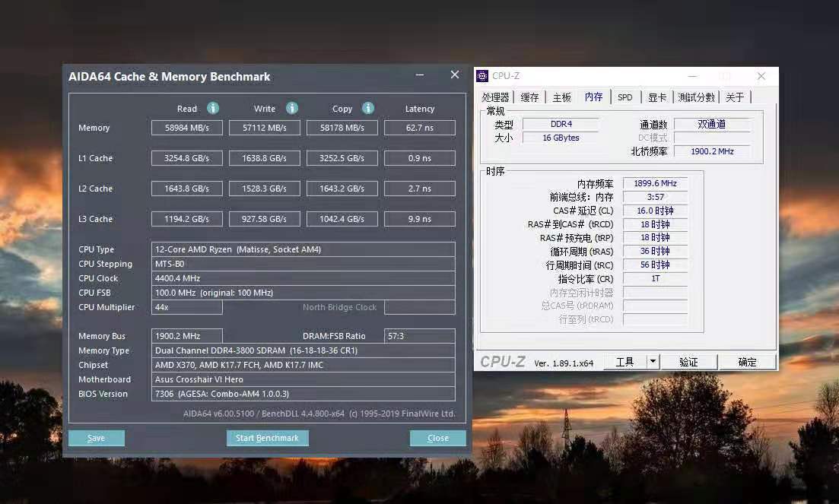The image size is (839, 504).
Task: Click the Chipset field AMD X370
Action: coord(304,365)
